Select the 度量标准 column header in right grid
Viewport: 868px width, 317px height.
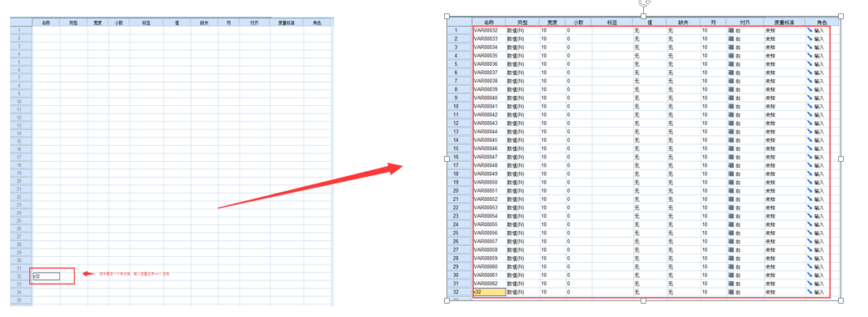[785, 23]
